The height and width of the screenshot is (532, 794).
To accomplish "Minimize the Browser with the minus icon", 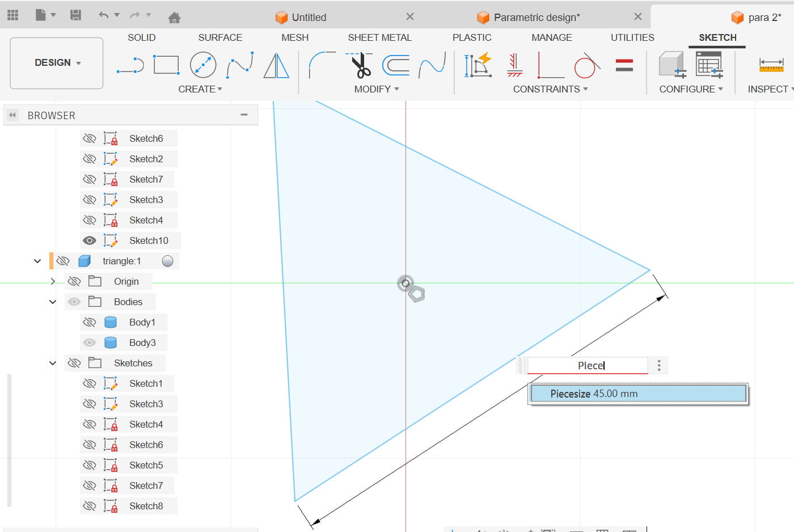I will [x=244, y=115].
